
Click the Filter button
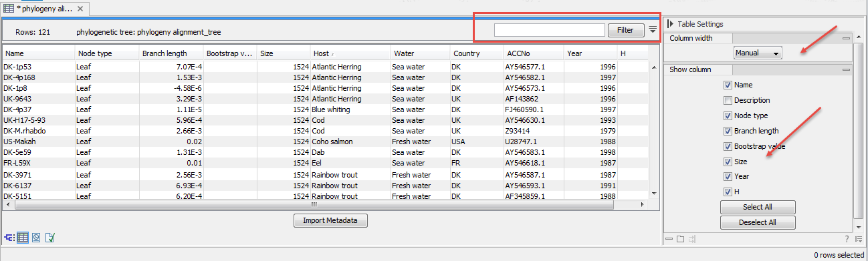pyautogui.click(x=626, y=30)
